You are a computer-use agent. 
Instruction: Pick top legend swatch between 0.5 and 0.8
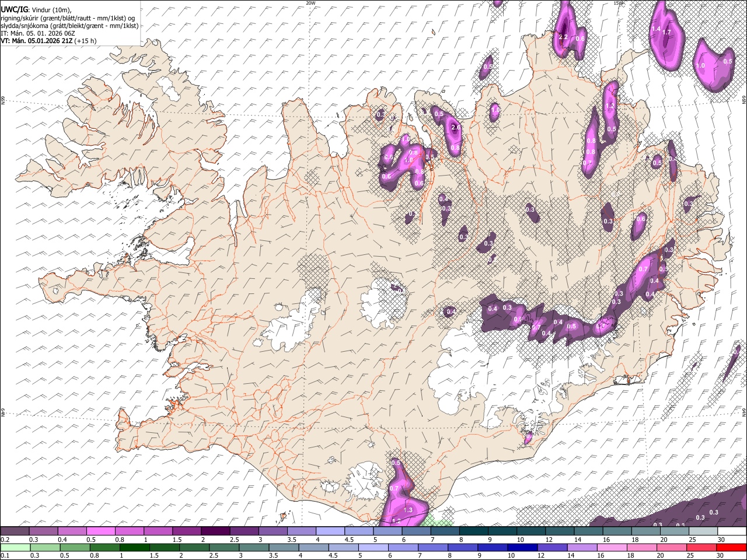101,531
